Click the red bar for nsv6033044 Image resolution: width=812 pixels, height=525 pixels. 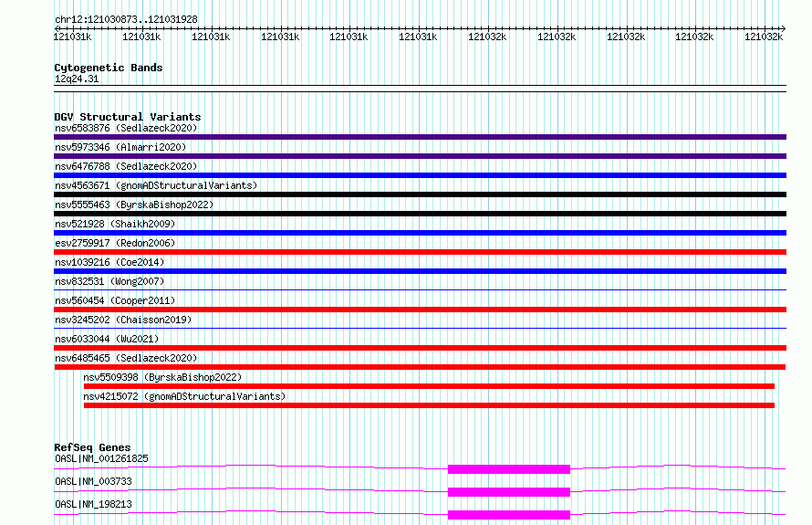click(420, 348)
